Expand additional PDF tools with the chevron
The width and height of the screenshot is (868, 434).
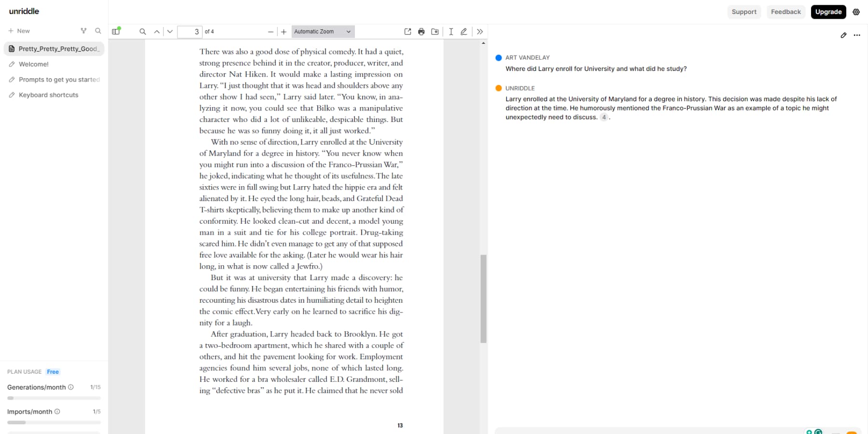(480, 31)
